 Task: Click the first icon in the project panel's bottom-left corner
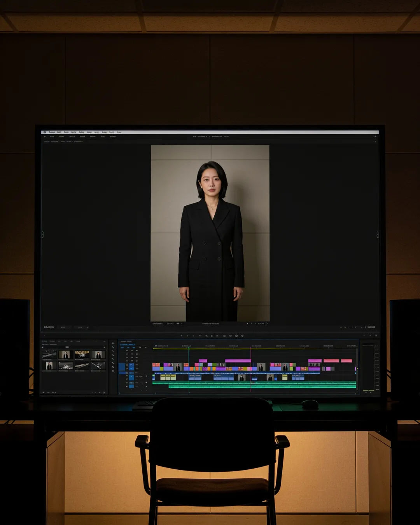click(43, 392)
